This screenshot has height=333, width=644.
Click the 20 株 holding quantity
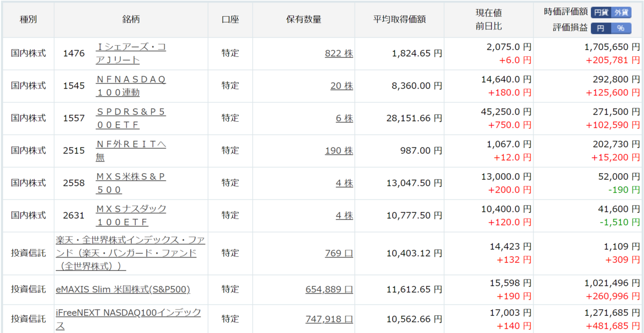click(341, 85)
